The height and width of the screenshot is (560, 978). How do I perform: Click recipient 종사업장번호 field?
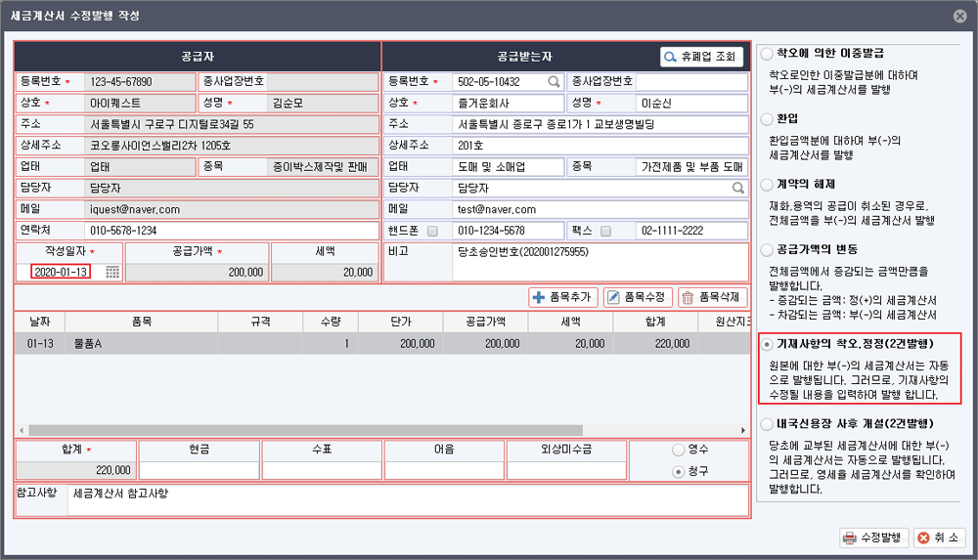pos(691,82)
